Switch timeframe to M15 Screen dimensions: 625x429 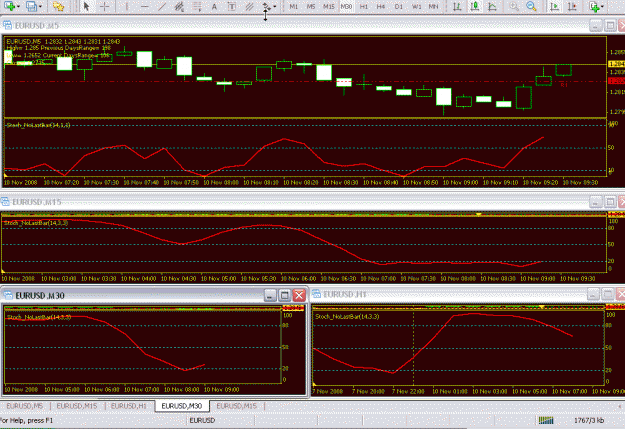[328, 6]
